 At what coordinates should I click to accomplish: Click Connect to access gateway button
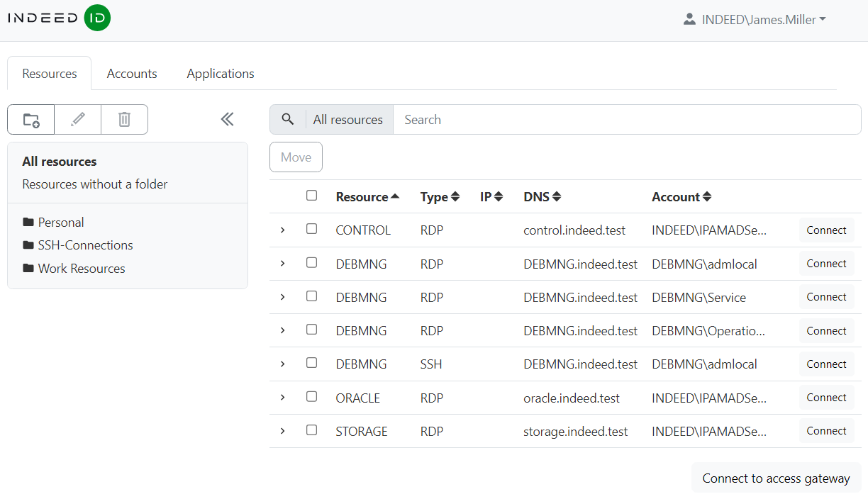coord(776,478)
